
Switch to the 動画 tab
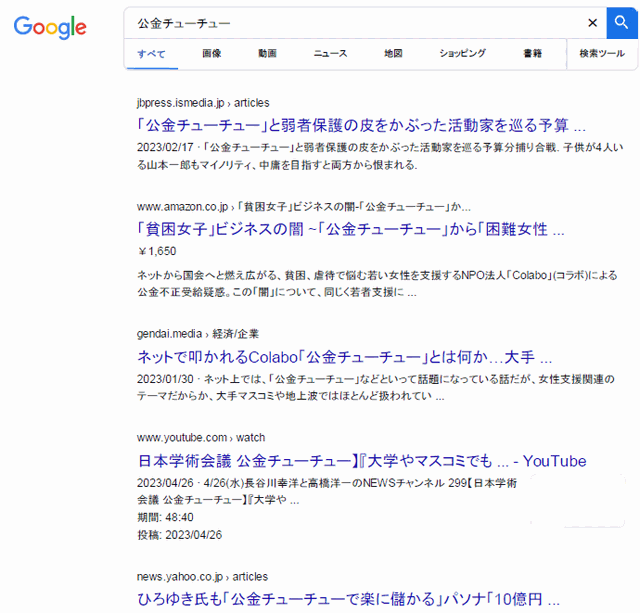267,53
